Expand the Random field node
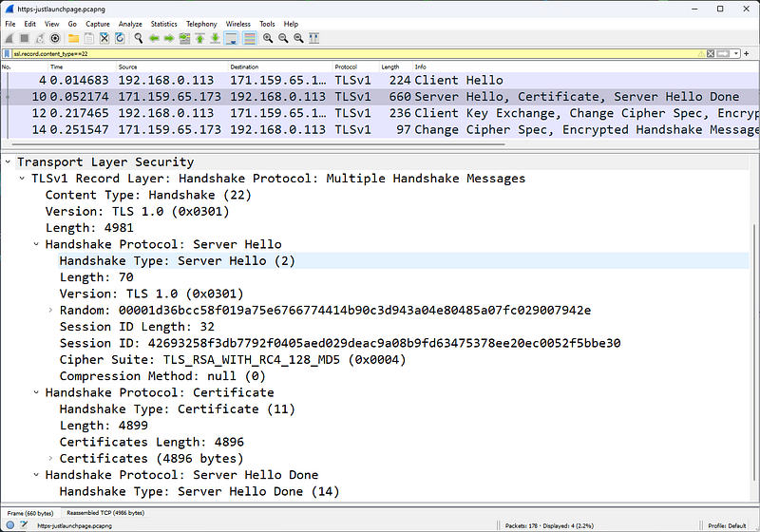 [50, 310]
